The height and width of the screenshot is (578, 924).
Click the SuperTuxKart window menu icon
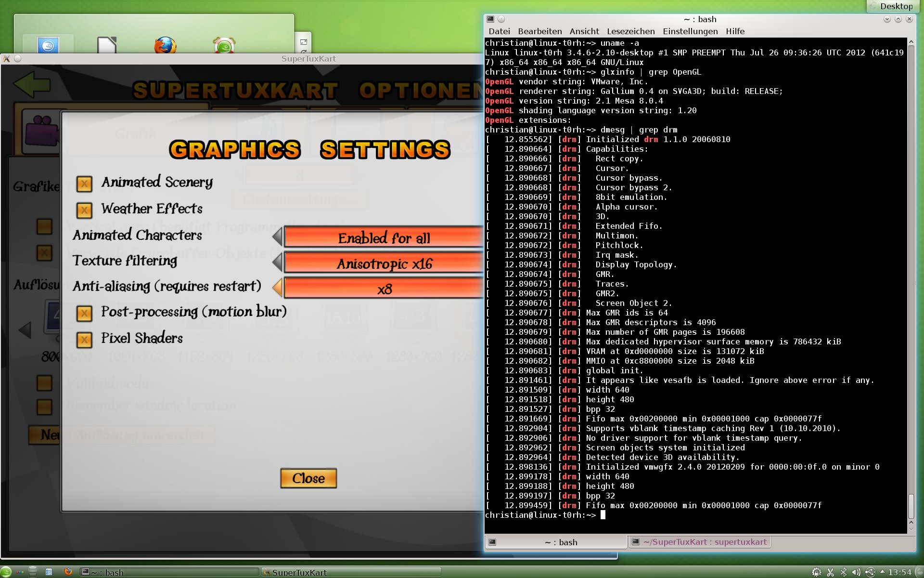[x=6, y=59]
